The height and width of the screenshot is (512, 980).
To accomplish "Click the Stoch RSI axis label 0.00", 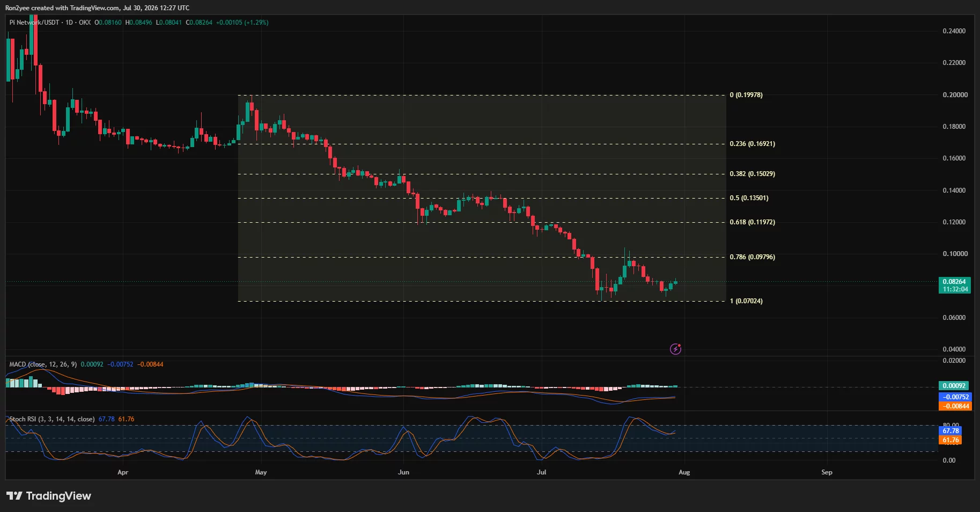I will [x=949, y=460].
